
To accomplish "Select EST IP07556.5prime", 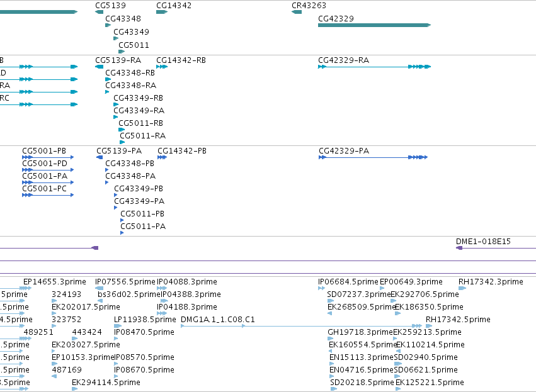I will point(125,282).
